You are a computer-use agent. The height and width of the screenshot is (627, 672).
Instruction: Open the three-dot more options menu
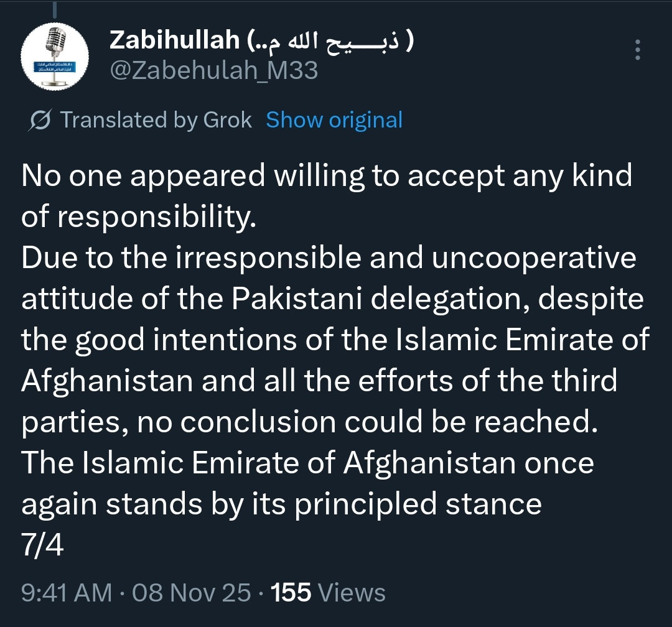pyautogui.click(x=638, y=50)
